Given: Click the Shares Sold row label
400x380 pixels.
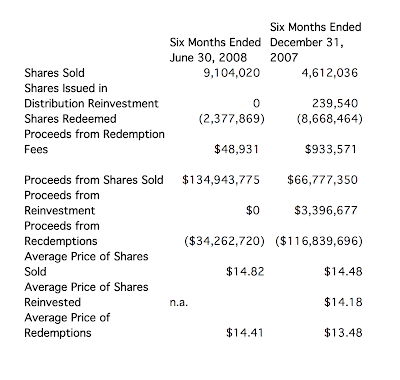Looking at the screenshot, I should [54, 73].
